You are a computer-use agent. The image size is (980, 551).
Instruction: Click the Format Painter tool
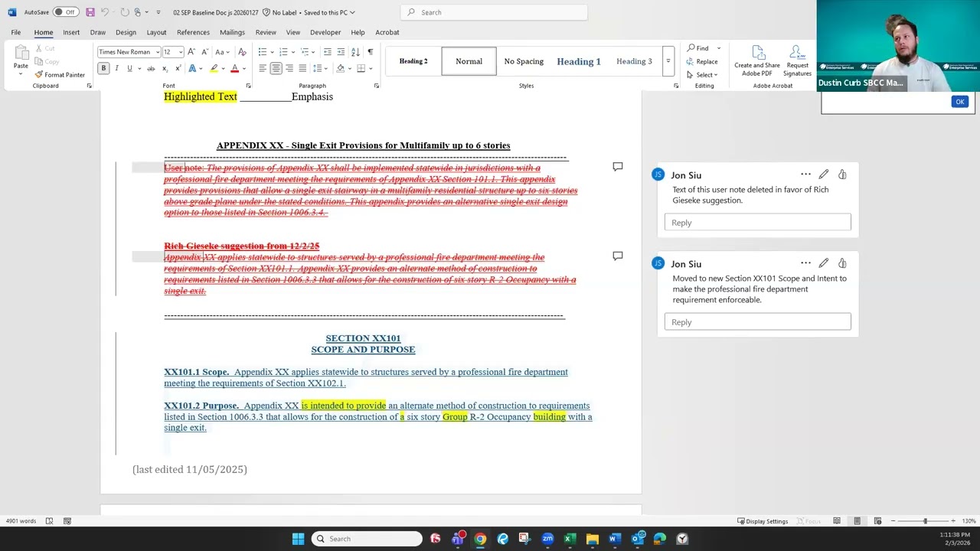point(60,75)
